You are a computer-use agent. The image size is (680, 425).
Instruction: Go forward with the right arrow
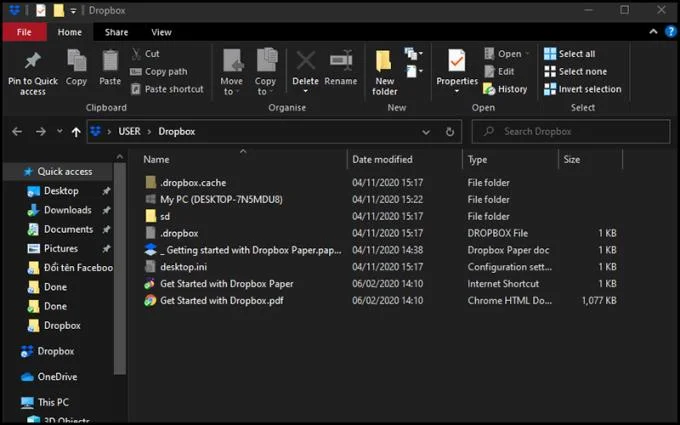pyautogui.click(x=40, y=131)
